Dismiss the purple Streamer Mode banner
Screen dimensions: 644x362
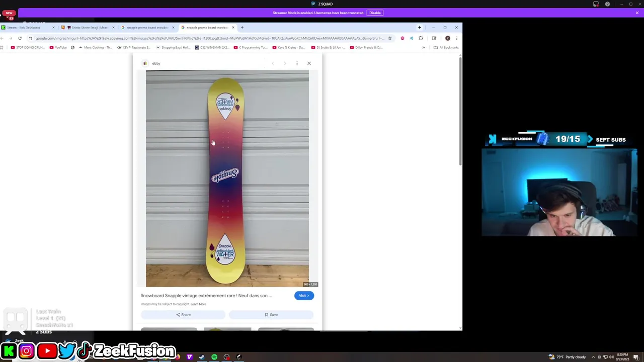[637, 13]
